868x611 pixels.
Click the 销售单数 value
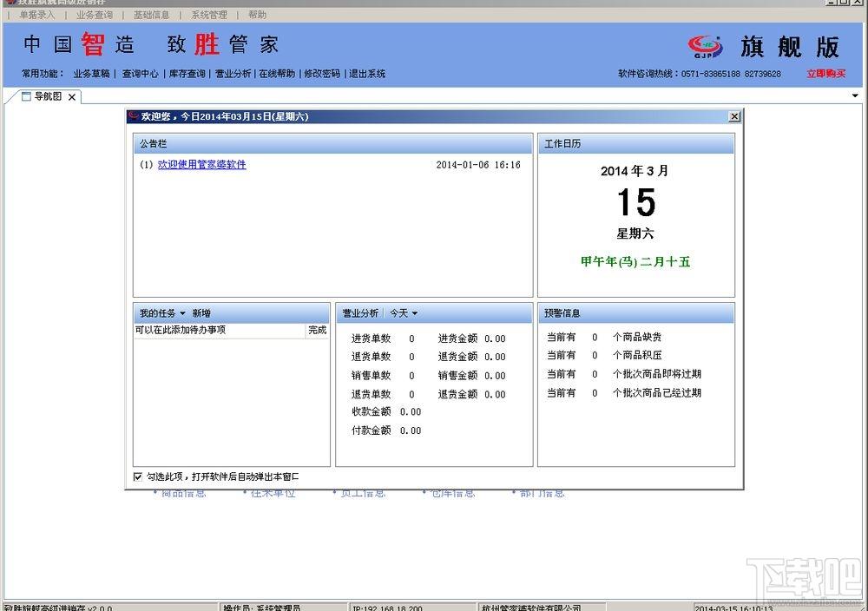411,376
